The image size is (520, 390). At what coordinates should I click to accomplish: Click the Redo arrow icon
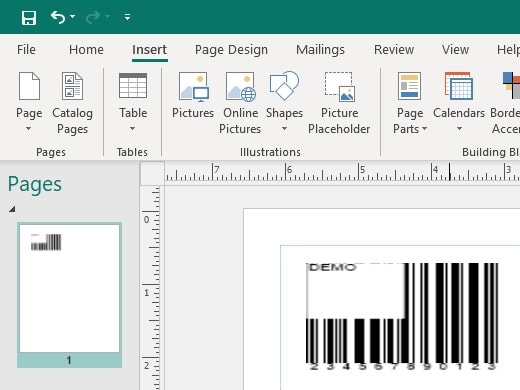tap(93, 17)
